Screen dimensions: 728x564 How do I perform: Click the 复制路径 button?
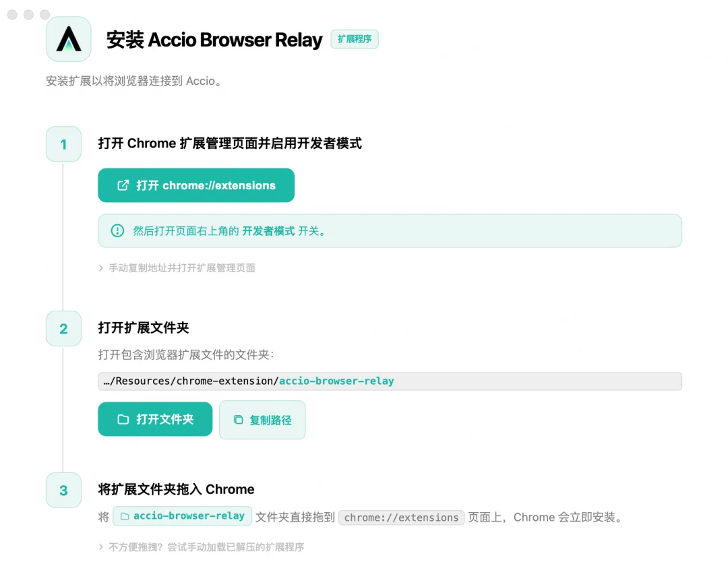(x=262, y=420)
